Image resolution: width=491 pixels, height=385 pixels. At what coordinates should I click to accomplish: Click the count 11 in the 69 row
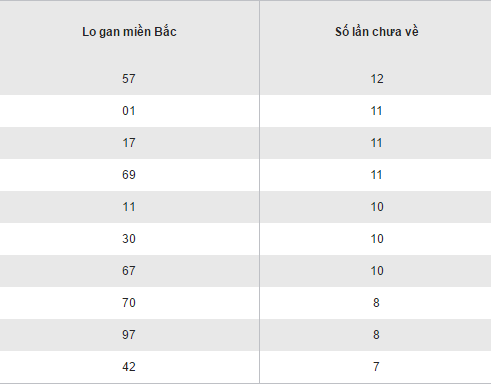click(377, 175)
